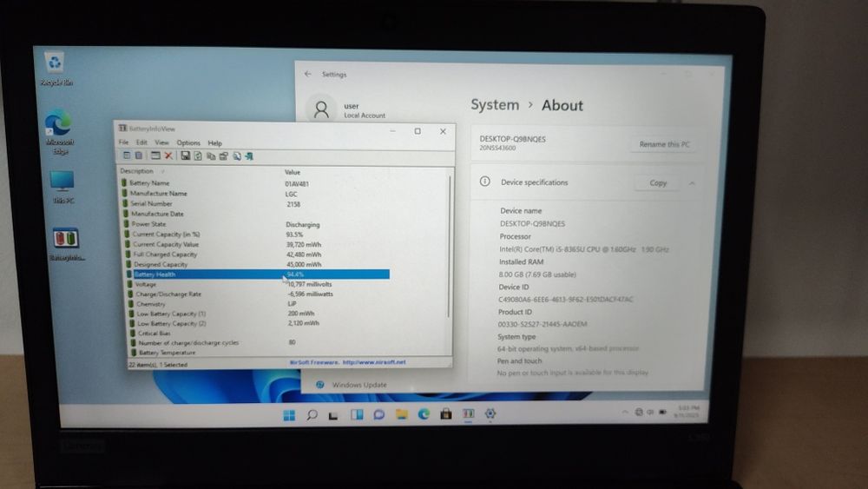Click the window-shaped icon left of the red X
This screenshot has width=868, height=489.
click(155, 155)
